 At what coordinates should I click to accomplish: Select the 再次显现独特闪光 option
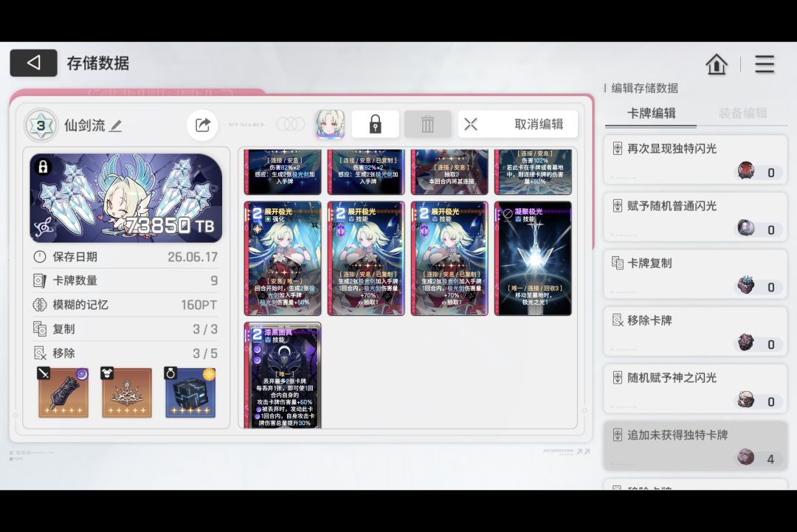pyautogui.click(x=695, y=159)
